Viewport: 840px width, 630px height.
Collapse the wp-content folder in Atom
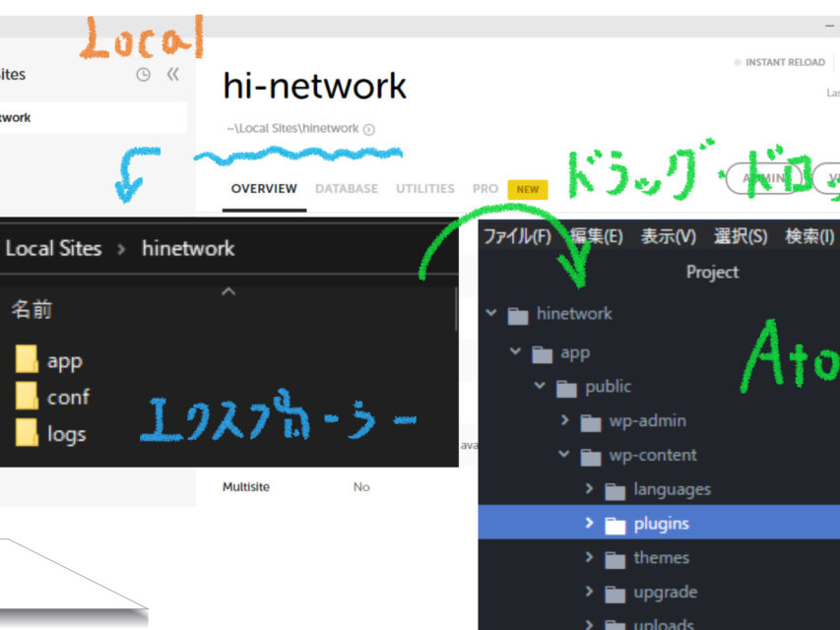(563, 454)
